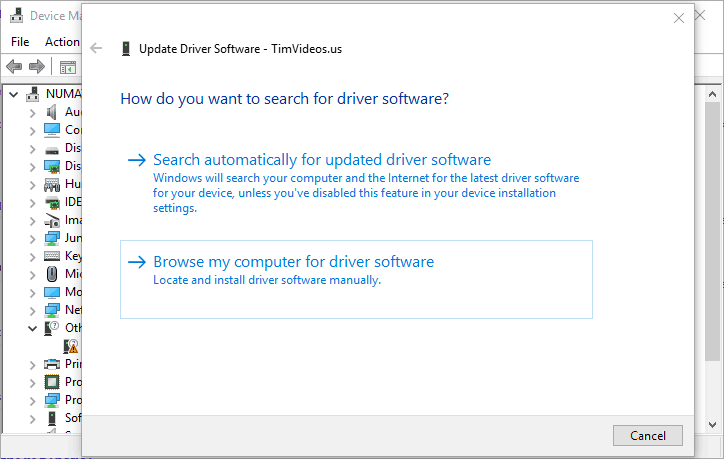This screenshot has width=724, height=459.
Task: Click the show/hide console tree toolbar icon
Action: (68, 67)
